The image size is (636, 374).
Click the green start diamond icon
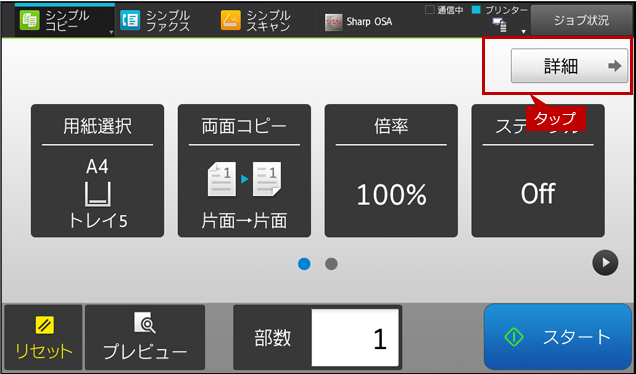point(514,337)
